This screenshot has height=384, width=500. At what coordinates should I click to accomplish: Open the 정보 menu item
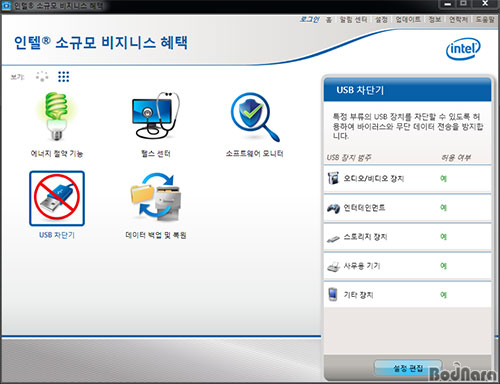pos(435,20)
